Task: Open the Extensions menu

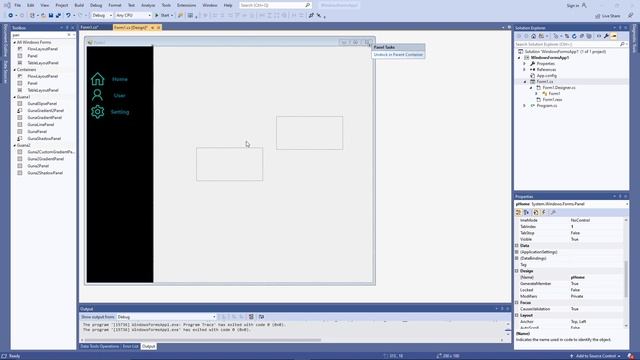Action: 186,5
